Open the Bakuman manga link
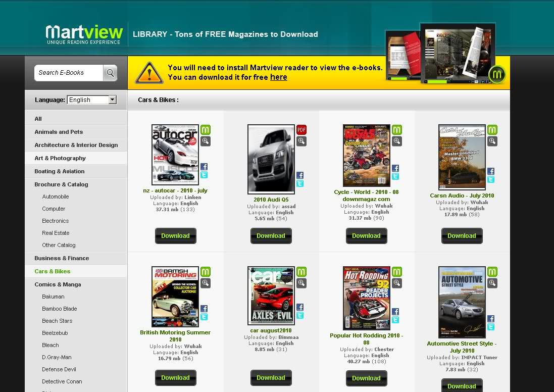Image resolution: width=554 pixels, height=392 pixels. [53, 297]
